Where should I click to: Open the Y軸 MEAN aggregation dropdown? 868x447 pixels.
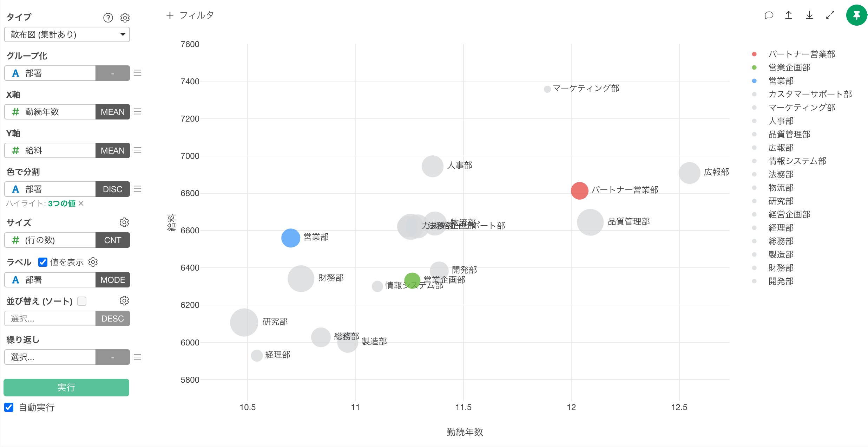[x=112, y=150]
